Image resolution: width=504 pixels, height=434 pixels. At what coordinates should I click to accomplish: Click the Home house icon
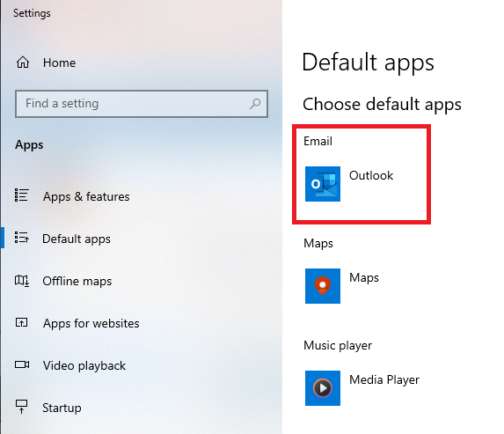pos(23,63)
